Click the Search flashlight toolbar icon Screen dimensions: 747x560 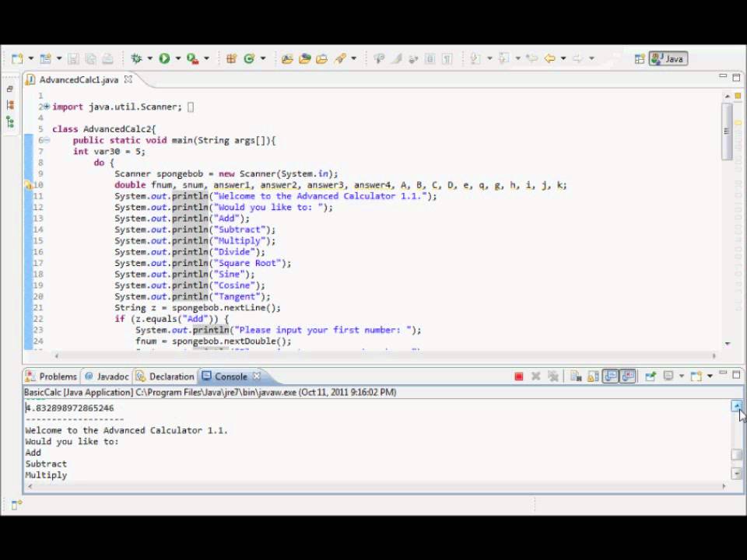tap(340, 58)
